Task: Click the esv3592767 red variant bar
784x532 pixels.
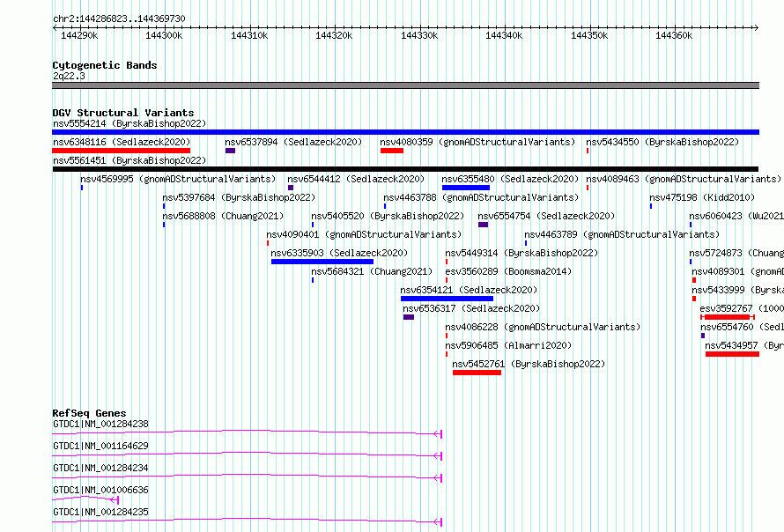Action: point(728,317)
